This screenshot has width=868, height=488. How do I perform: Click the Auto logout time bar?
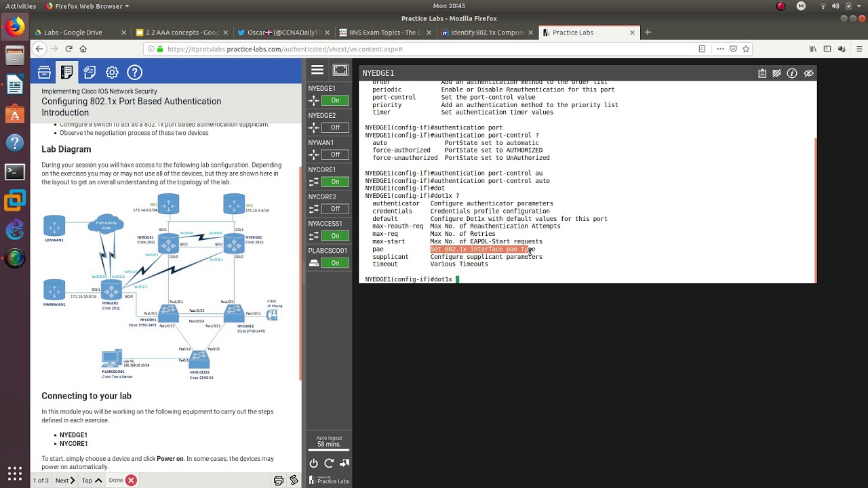tap(329, 450)
